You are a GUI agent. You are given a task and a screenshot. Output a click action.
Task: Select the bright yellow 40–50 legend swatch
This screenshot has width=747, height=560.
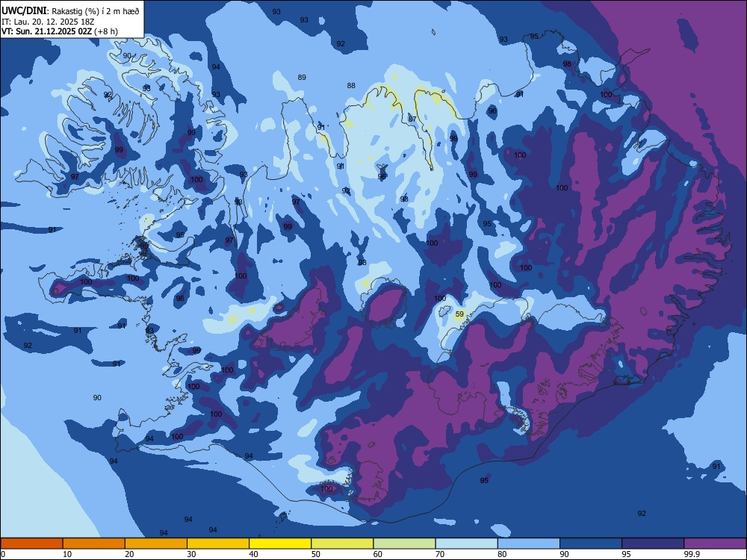pyautogui.click(x=280, y=544)
